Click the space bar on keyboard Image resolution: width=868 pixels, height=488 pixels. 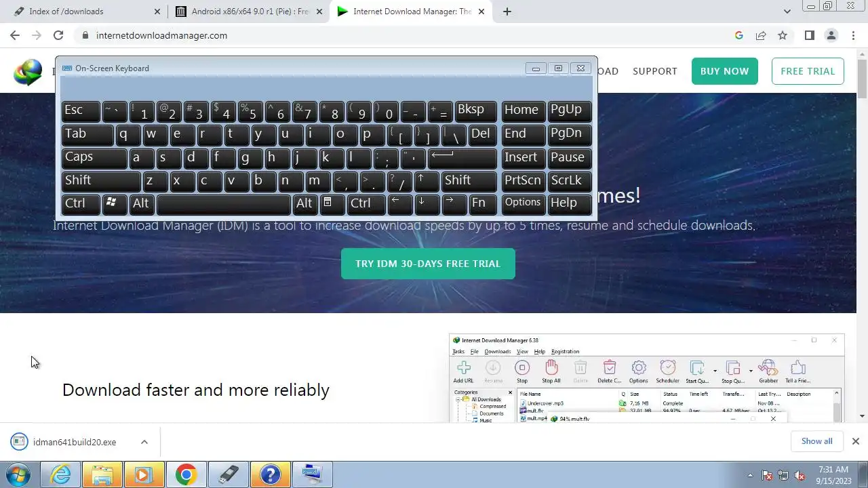[223, 203]
